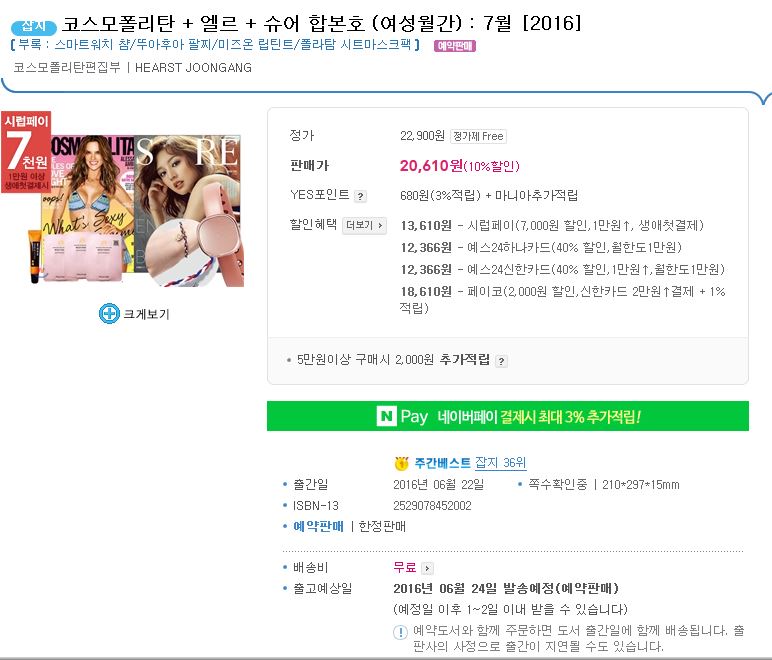
Task: Open the 잡지 36위 weekly best link
Action: [x=500, y=463]
